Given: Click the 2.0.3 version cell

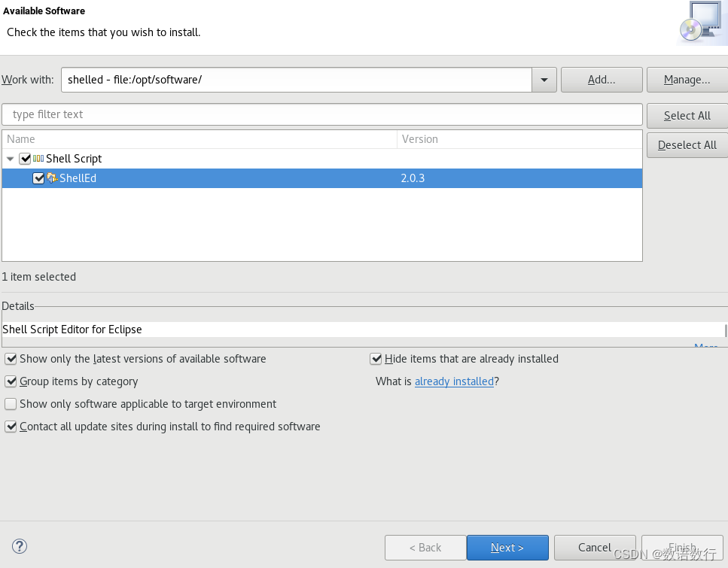Looking at the screenshot, I should click(413, 178).
